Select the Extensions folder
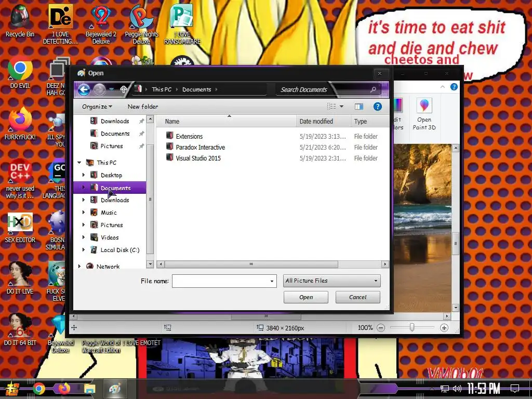 click(x=189, y=137)
